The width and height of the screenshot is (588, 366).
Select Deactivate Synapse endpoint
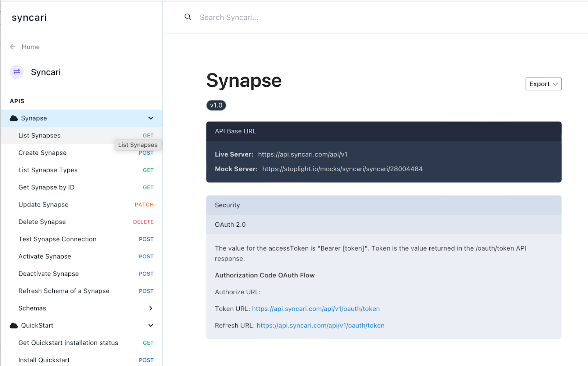tap(82, 274)
